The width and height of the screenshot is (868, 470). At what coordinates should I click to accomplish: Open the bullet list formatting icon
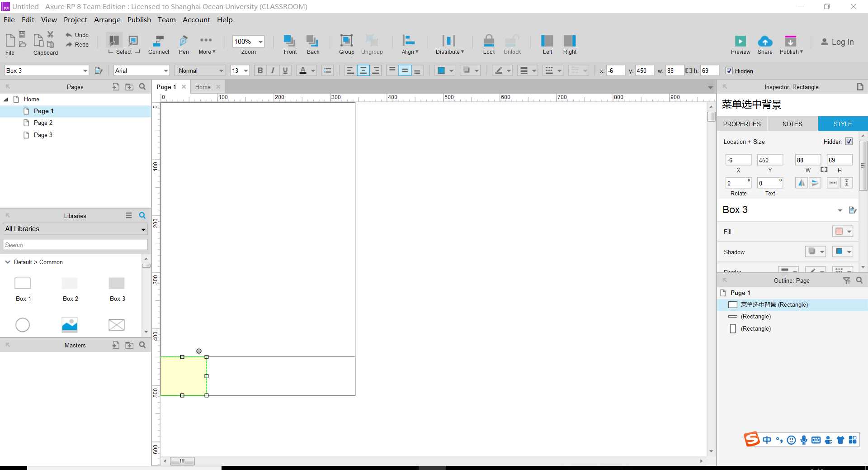(328, 71)
